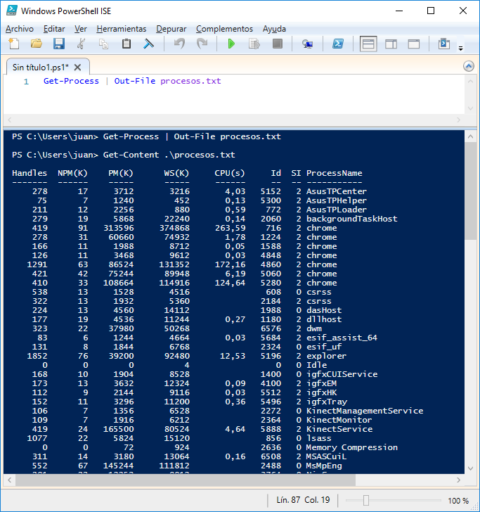
Task: Undo the last edit
Action: pos(179,44)
